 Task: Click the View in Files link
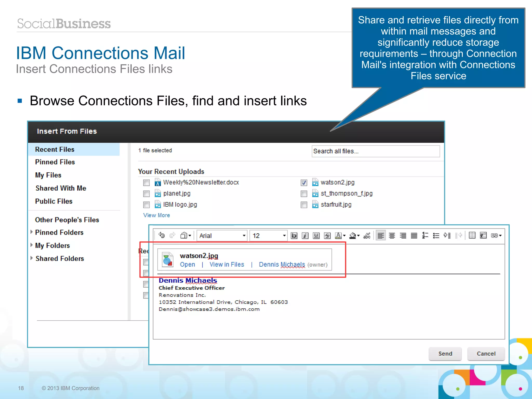(227, 265)
